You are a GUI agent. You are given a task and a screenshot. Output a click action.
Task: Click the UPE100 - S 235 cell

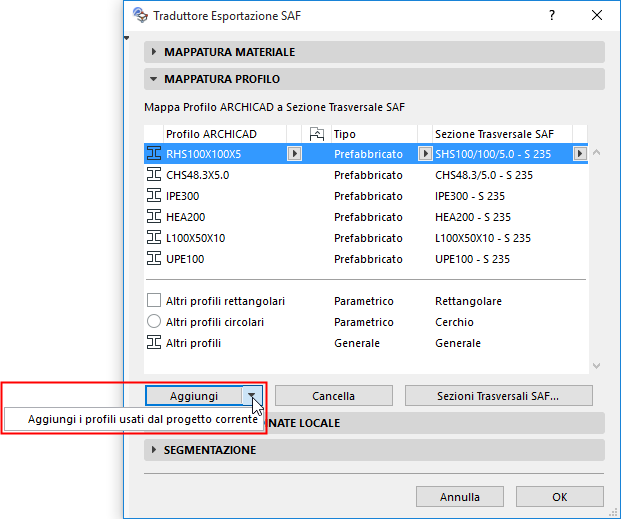[472, 259]
